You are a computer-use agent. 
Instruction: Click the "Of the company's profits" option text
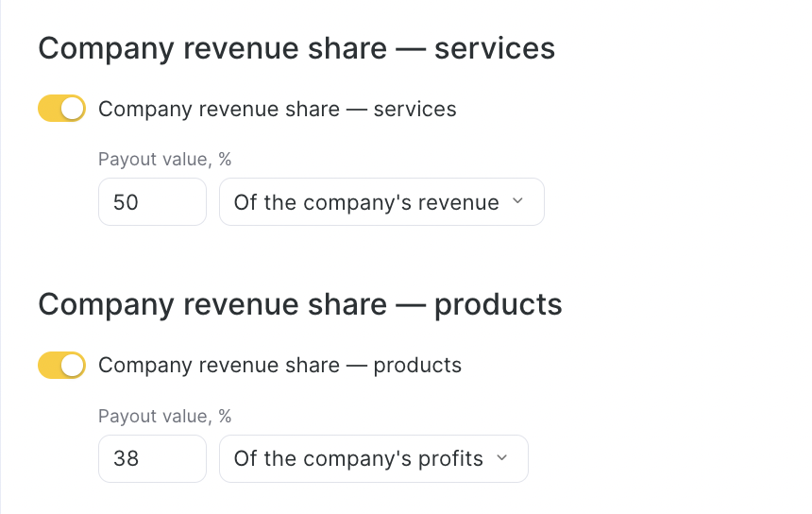pos(359,459)
